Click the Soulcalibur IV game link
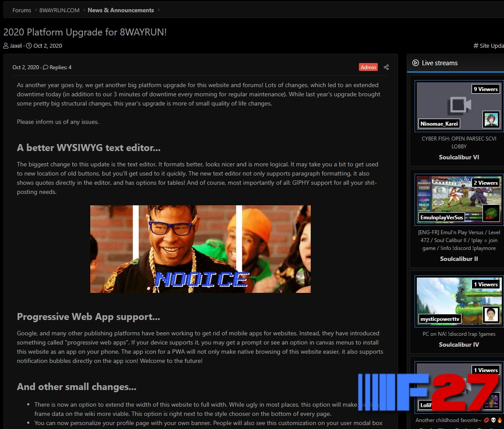This screenshot has width=504, height=429. (459, 345)
